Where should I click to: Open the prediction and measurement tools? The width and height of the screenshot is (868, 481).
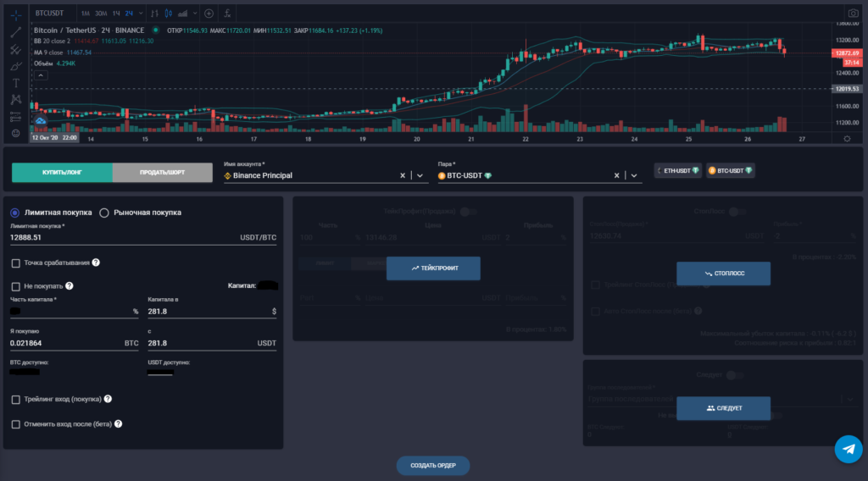coord(15,117)
